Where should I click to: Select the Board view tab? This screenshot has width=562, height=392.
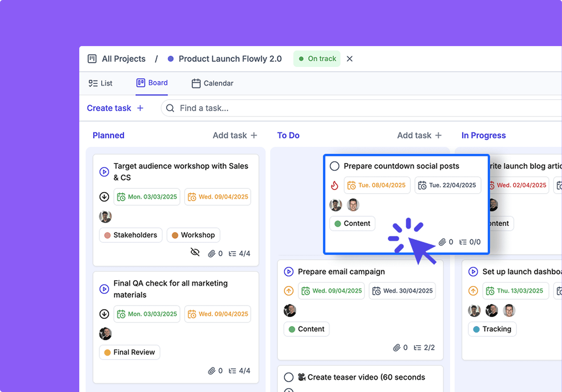coord(152,83)
